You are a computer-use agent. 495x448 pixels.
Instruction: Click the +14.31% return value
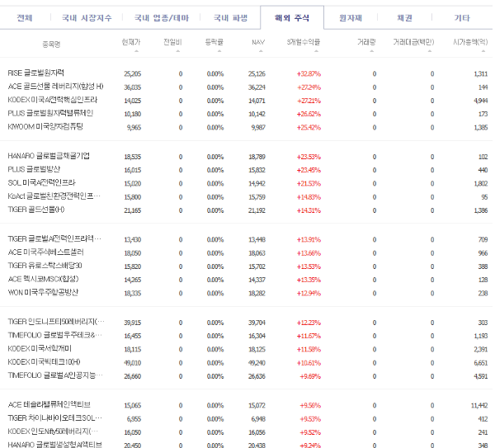(x=309, y=210)
